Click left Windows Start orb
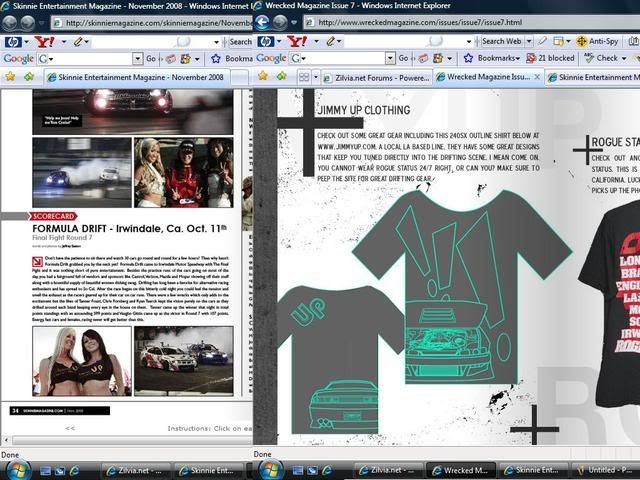 [18, 471]
